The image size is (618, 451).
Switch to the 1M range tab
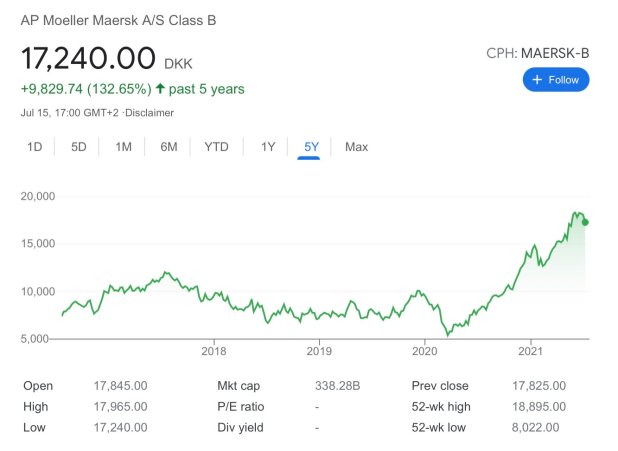point(124,147)
